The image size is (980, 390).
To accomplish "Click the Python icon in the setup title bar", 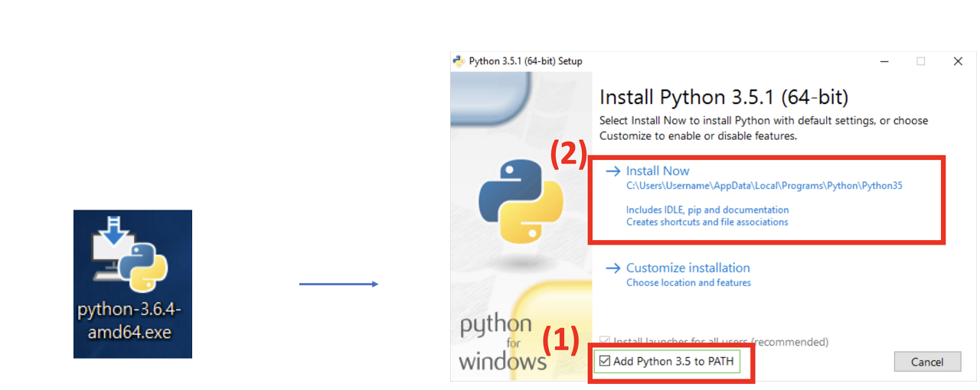I will coord(459,61).
